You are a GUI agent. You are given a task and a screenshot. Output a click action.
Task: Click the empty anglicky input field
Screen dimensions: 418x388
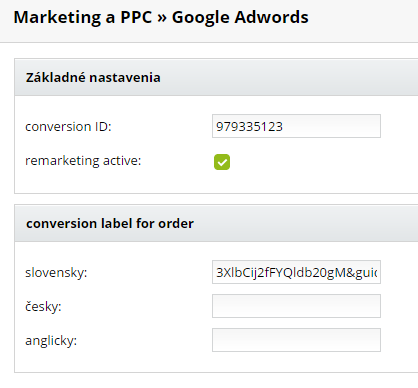click(296, 340)
